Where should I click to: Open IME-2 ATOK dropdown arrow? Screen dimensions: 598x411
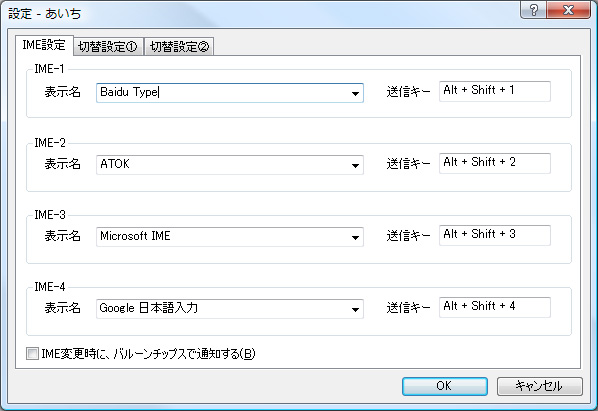pos(355,165)
